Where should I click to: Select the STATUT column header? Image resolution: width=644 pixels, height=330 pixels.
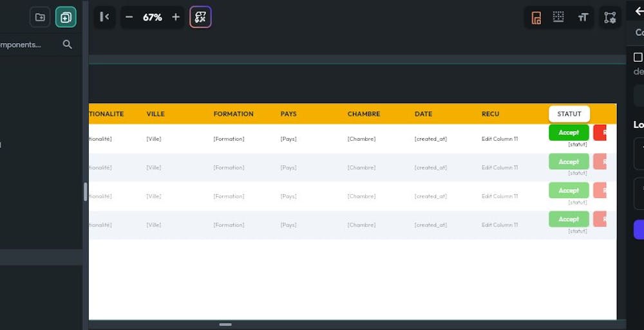click(569, 114)
